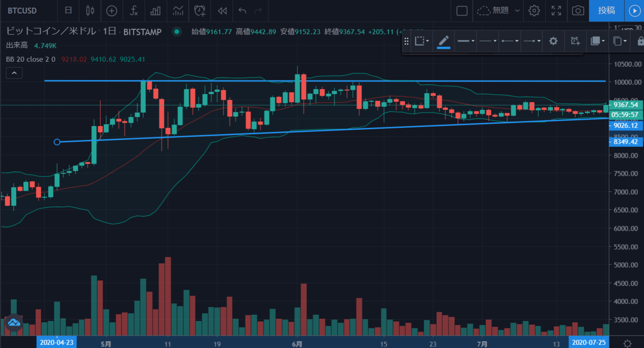
Task: Click the 05:59:57 countdown label
Action: click(626, 114)
